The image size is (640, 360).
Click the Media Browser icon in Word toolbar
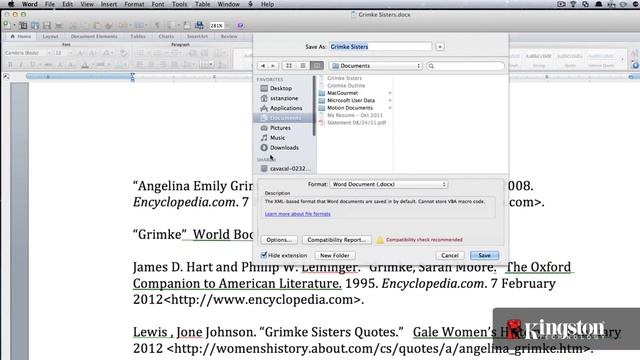tap(199, 25)
